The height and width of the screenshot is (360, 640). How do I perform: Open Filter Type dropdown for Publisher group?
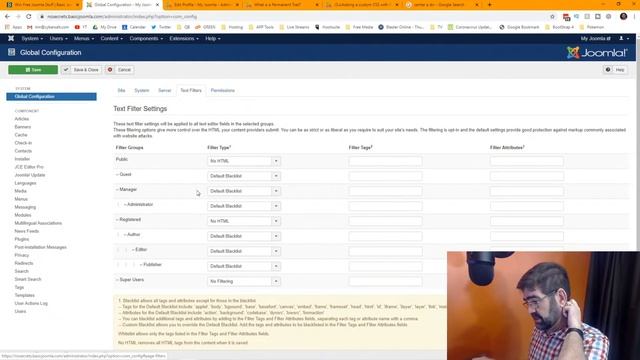(x=244, y=266)
